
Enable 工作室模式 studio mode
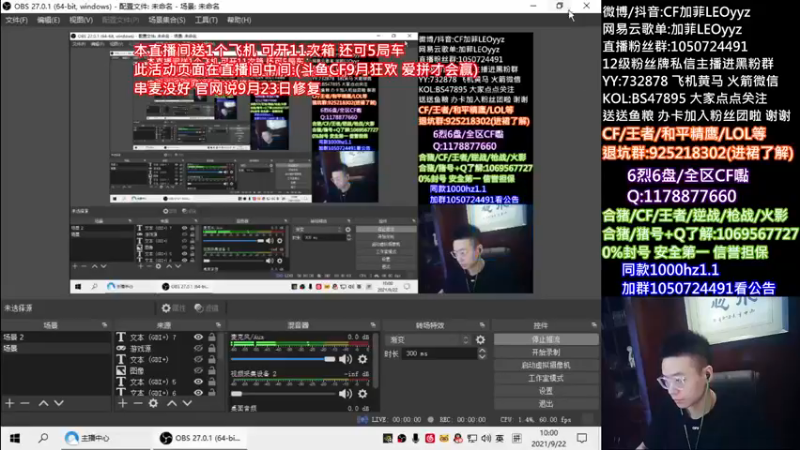click(x=546, y=378)
